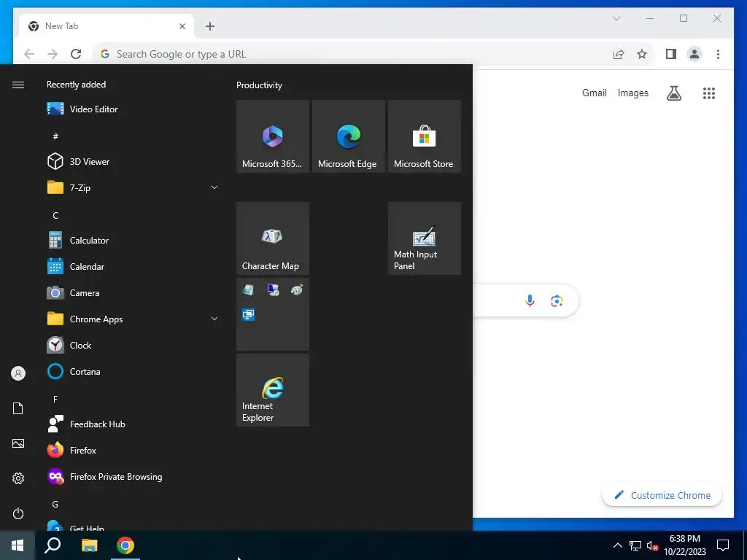747x560 pixels.
Task: Jump to letter F section header
Action: pyautogui.click(x=55, y=399)
